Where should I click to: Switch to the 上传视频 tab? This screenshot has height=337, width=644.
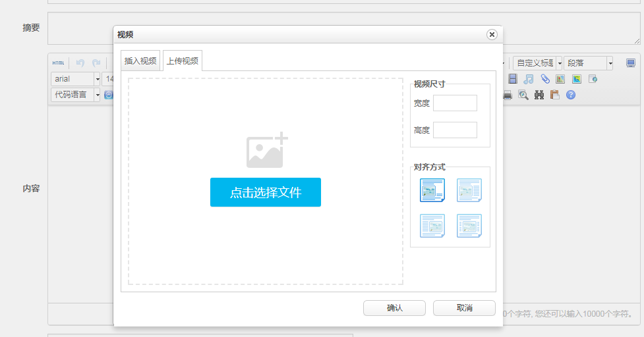[183, 61]
